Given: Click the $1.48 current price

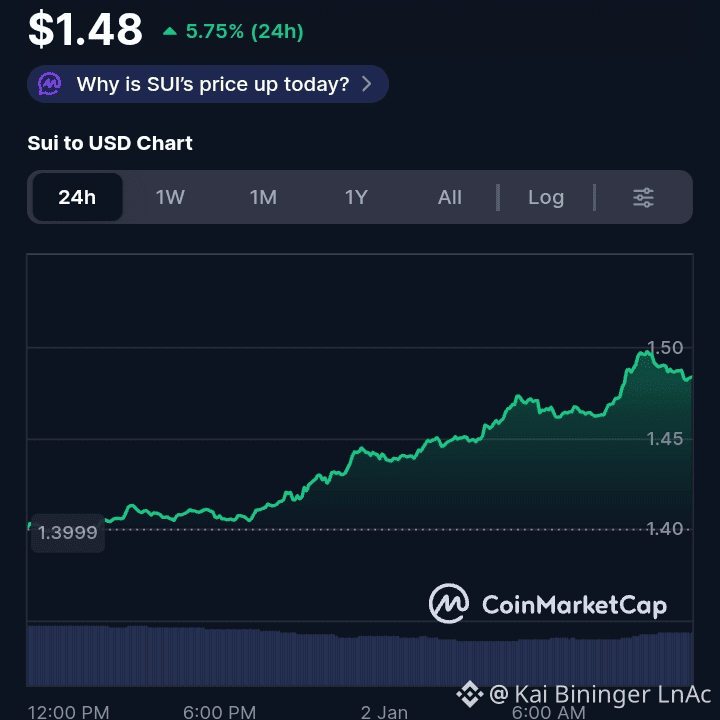Looking at the screenshot, I should tap(85, 30).
